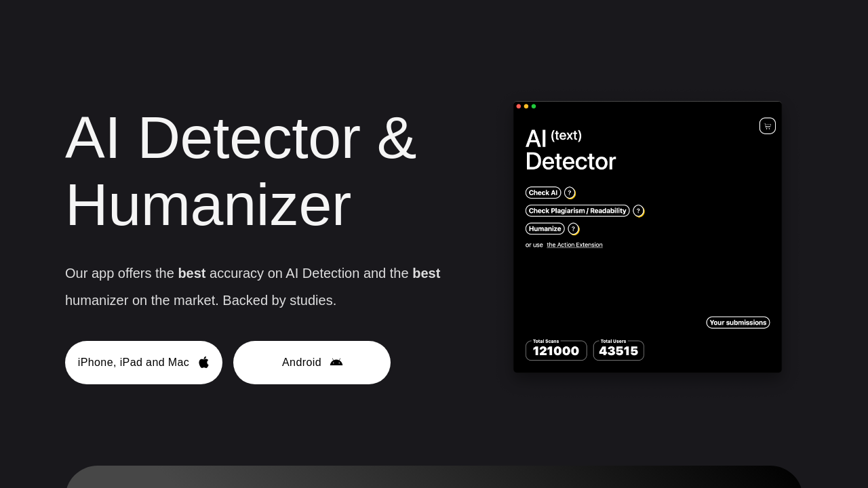Click the Android download button
868x488 pixels.
(x=312, y=362)
